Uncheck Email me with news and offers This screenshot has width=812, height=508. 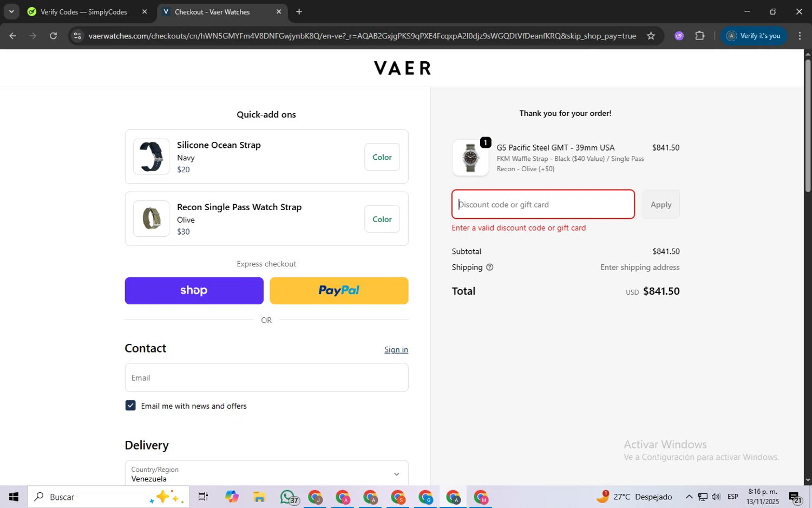[x=130, y=406]
